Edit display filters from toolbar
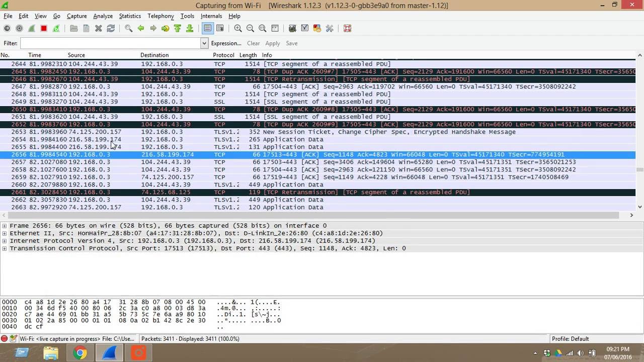This screenshot has height=362, width=644. point(305,29)
